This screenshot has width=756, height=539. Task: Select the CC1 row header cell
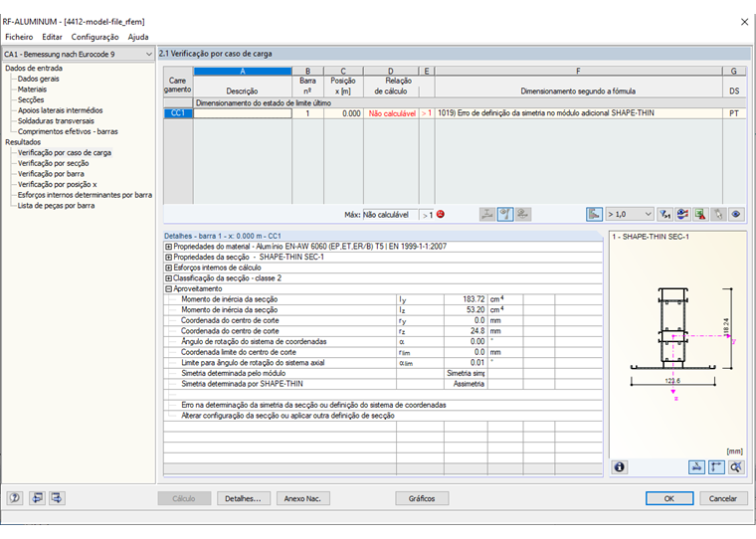(x=178, y=113)
